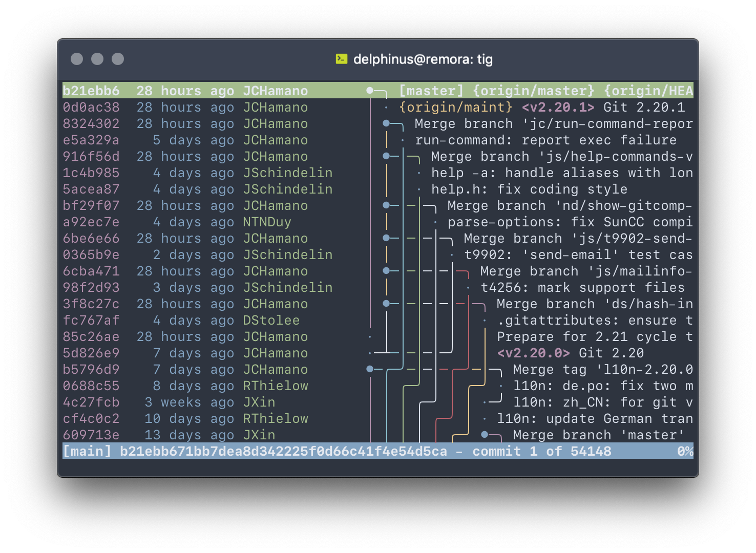
Task: Click 'Merge tag 'l10n-2.20.0' message
Action: click(x=603, y=369)
